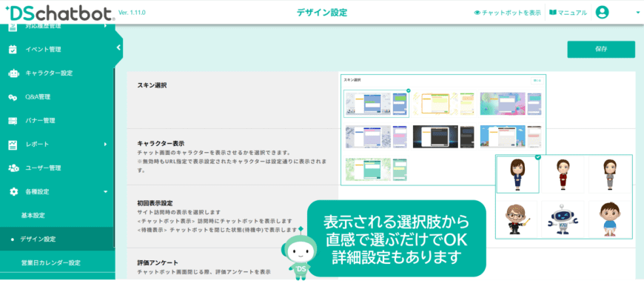Click the Ver. 1.11.0 version text
The width and height of the screenshot is (644, 281).
(132, 13)
